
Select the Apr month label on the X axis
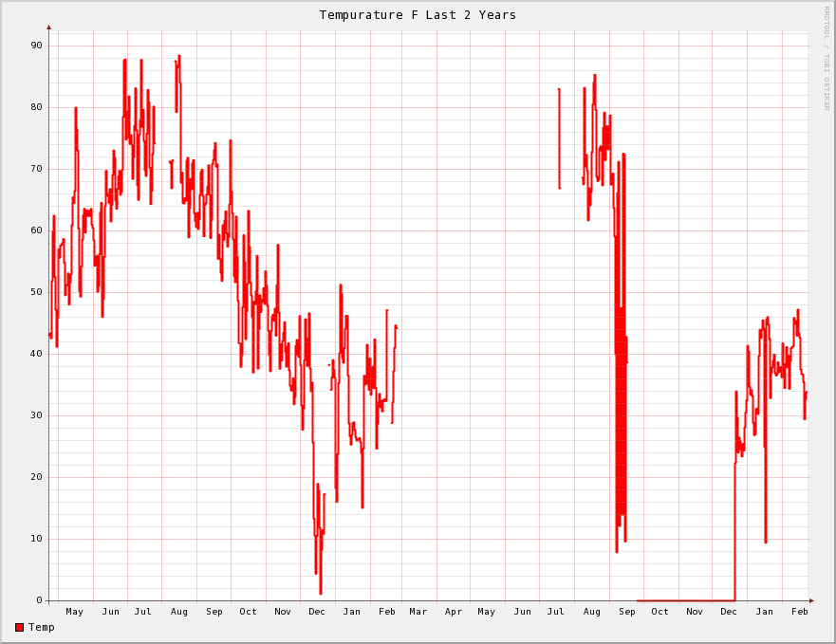click(x=454, y=612)
